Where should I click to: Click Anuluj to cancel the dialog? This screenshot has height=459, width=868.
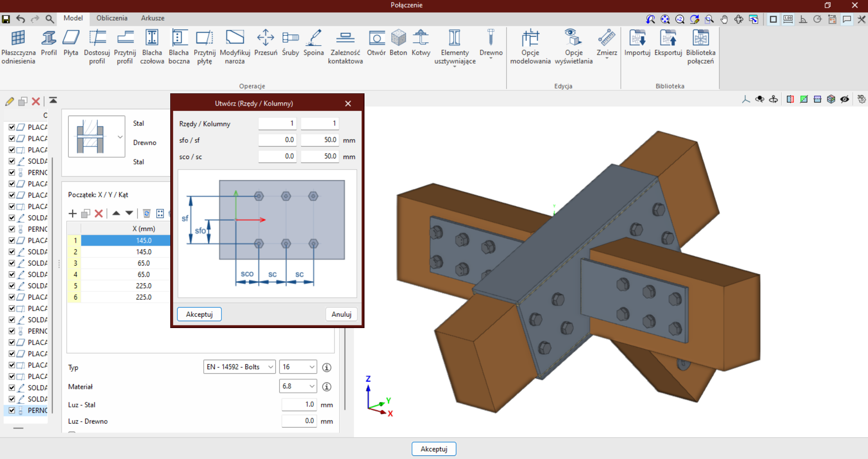[x=341, y=314]
